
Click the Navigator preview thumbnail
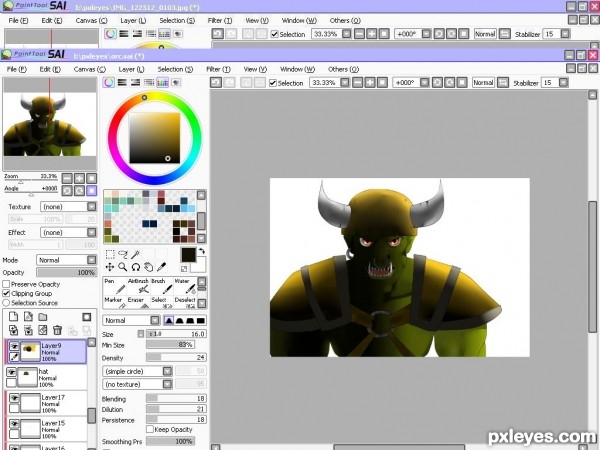[x=50, y=124]
